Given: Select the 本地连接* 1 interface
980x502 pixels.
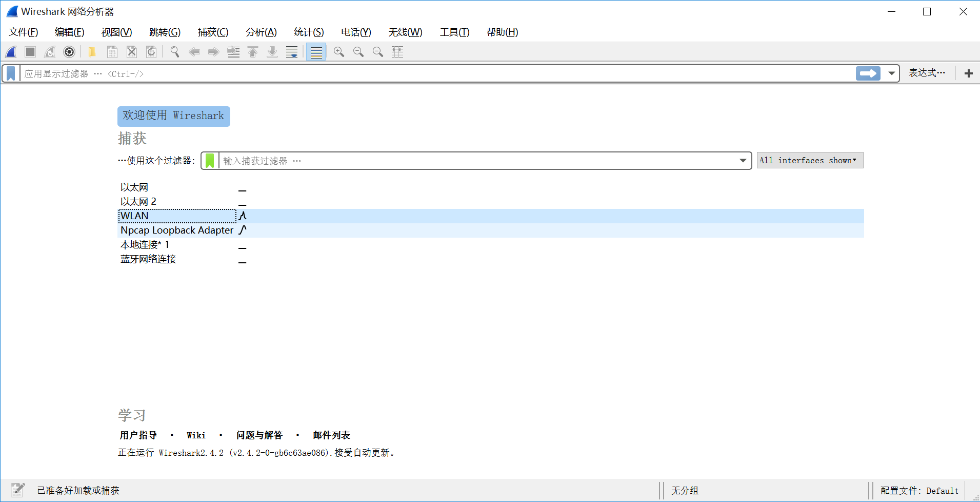Looking at the screenshot, I should click(x=491, y=245).
